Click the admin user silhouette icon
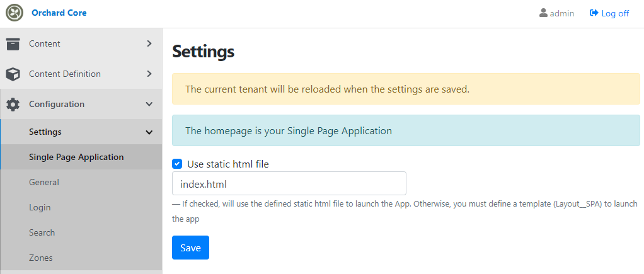This screenshot has height=274, width=644. (x=543, y=13)
